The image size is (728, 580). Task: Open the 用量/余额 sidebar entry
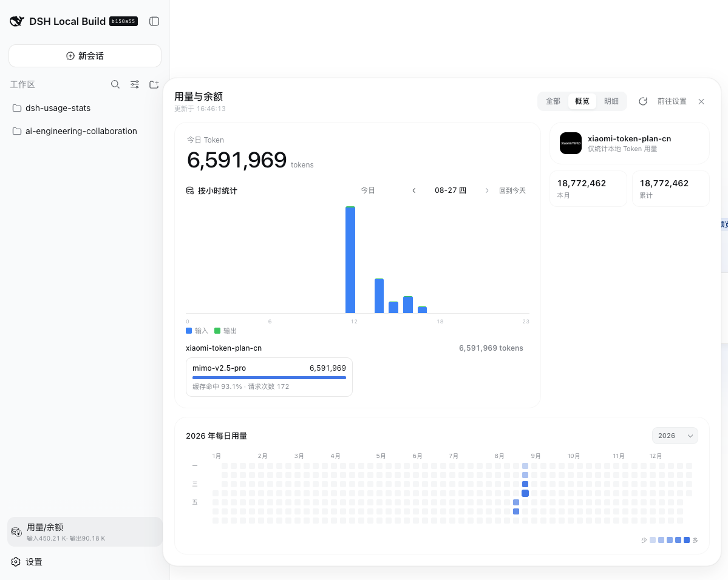click(85, 531)
